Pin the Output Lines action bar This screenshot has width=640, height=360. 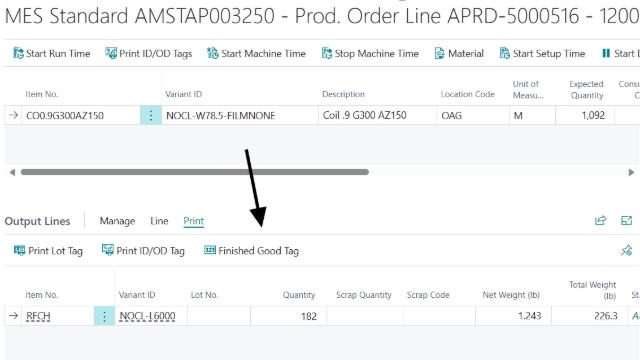click(x=626, y=250)
